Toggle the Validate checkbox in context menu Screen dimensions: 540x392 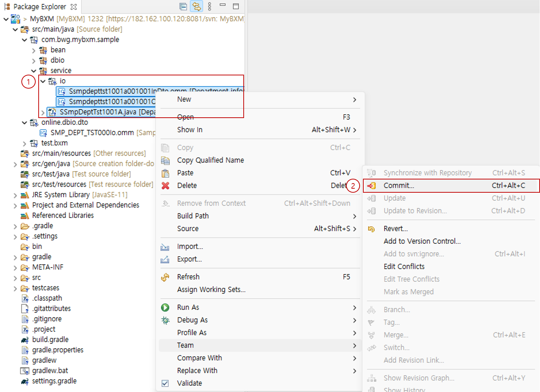[x=165, y=383]
